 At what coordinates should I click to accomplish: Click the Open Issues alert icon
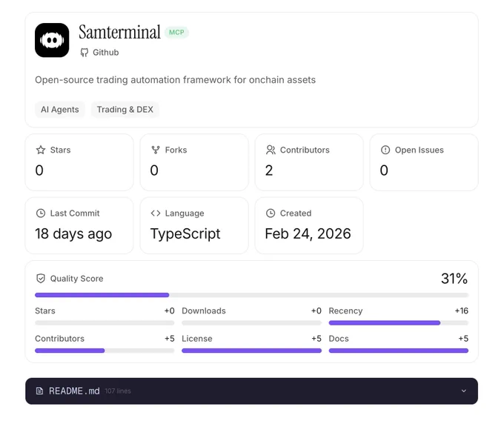[385, 150]
